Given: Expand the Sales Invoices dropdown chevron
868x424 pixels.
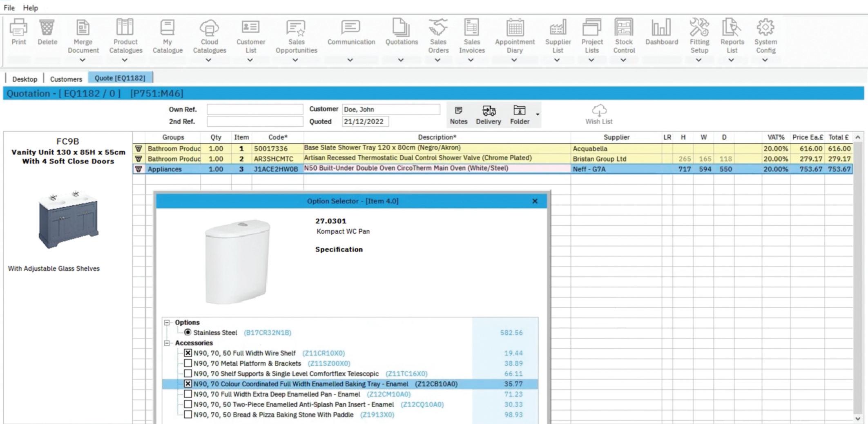Looking at the screenshot, I should (471, 60).
